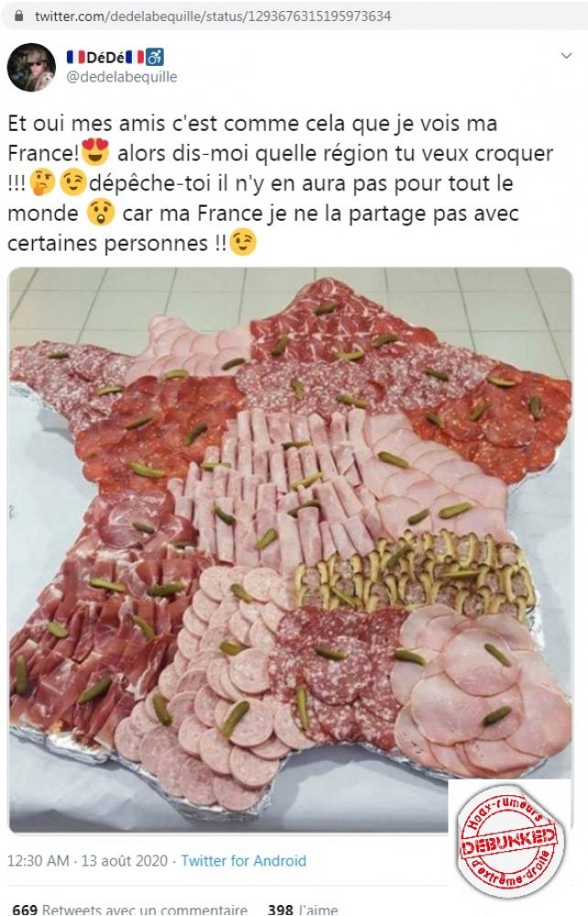Click the DéDé display name
The image size is (588, 916).
click(105, 57)
